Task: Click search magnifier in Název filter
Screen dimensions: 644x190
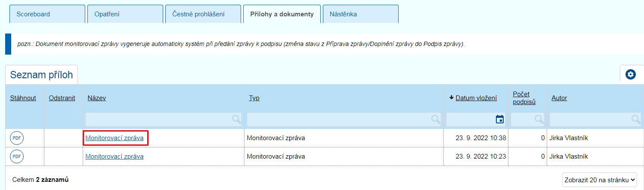Action: click(x=236, y=120)
